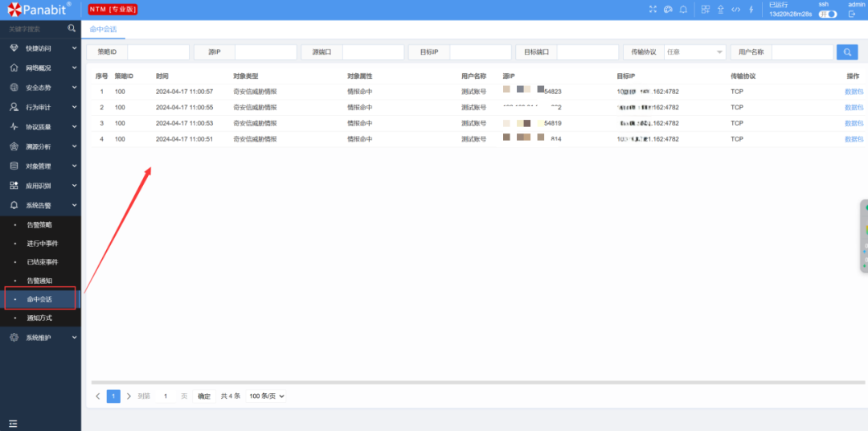Click the admin logout icon

point(852,14)
